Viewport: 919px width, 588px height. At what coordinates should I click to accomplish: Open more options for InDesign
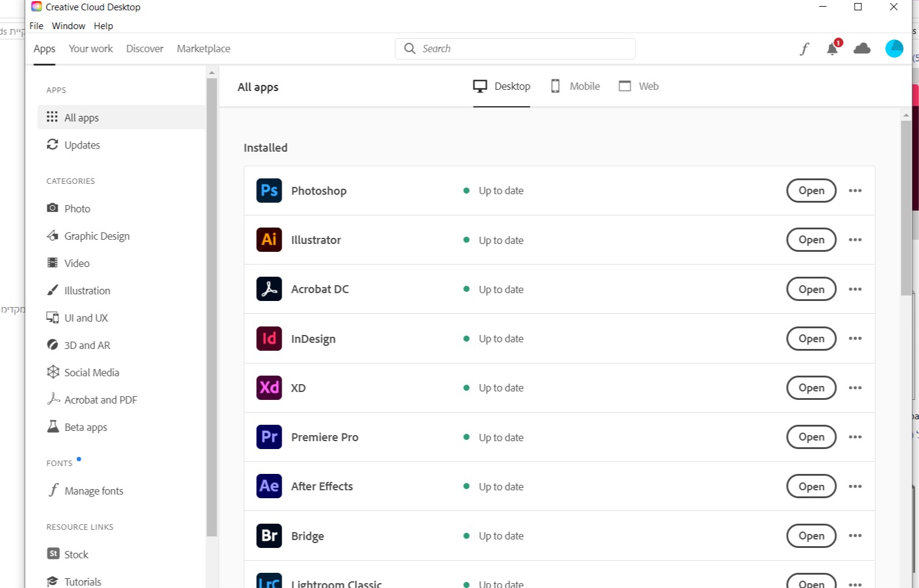pyautogui.click(x=855, y=339)
